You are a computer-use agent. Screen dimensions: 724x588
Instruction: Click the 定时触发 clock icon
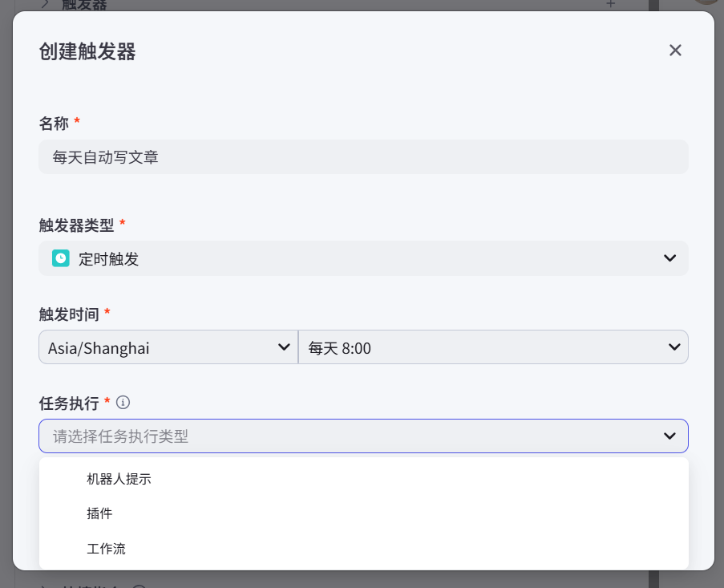(x=60, y=258)
